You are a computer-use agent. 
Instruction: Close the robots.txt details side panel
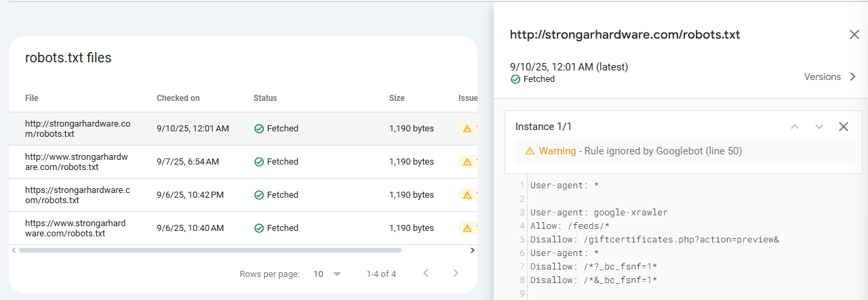point(854,35)
